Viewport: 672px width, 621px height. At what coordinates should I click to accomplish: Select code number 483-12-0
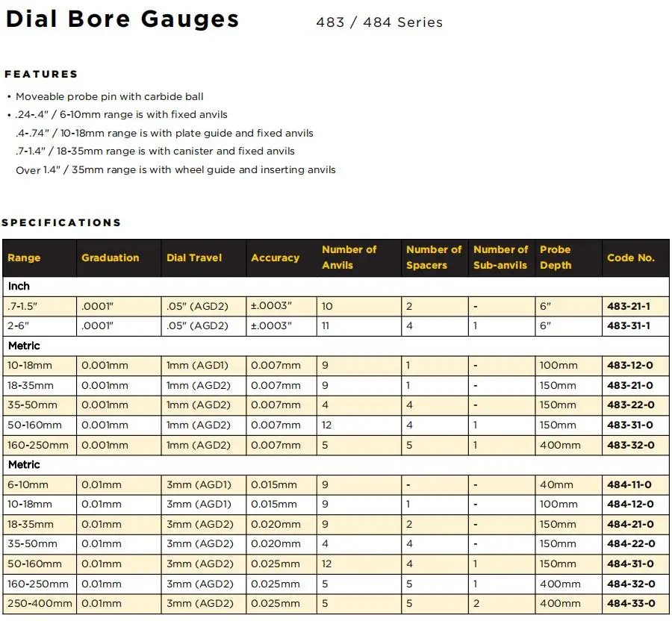tap(630, 366)
